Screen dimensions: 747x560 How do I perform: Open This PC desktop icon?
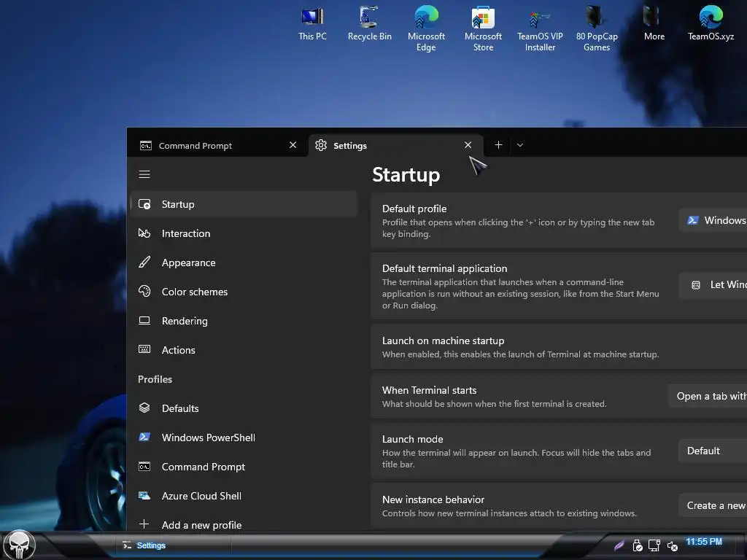(312, 24)
